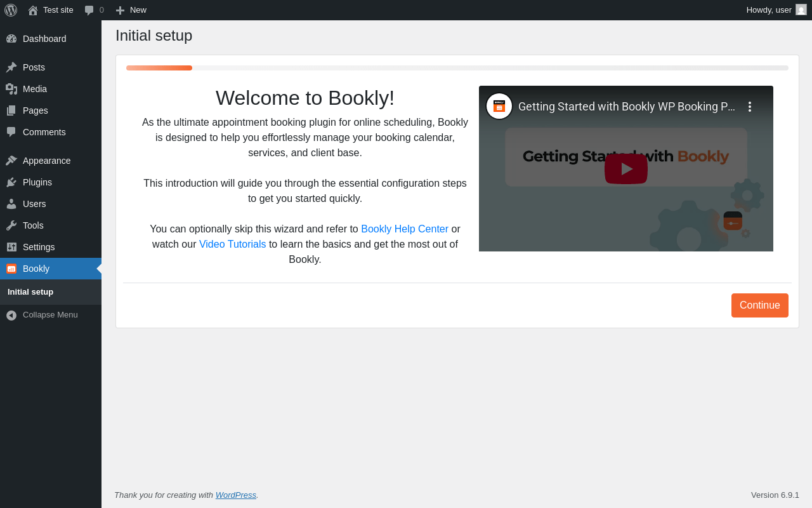812x508 pixels.
Task: Select Initial setup submenu item
Action: coord(30,292)
